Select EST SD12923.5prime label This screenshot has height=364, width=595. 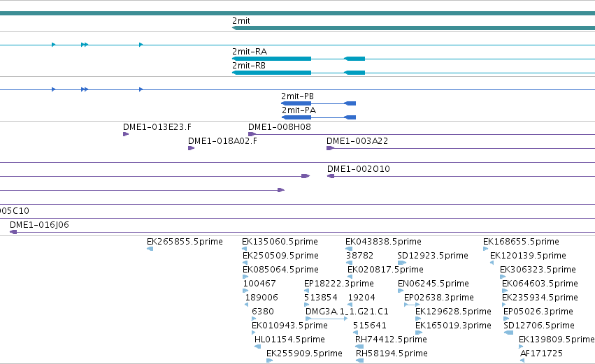click(x=433, y=256)
